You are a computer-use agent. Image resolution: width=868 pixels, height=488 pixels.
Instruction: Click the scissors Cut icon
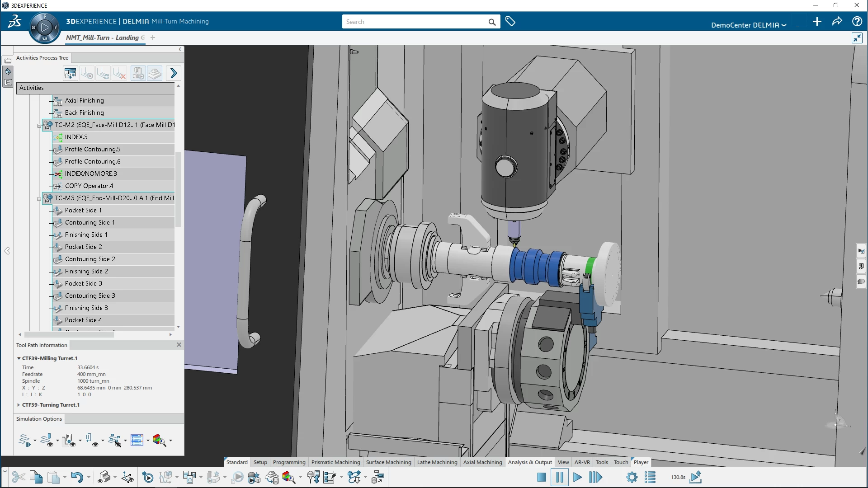19,477
